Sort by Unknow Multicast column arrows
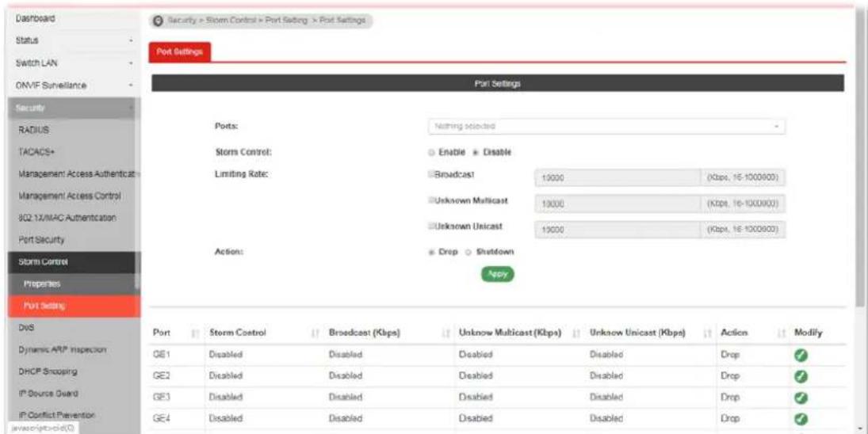868x434 pixels. 575,333
